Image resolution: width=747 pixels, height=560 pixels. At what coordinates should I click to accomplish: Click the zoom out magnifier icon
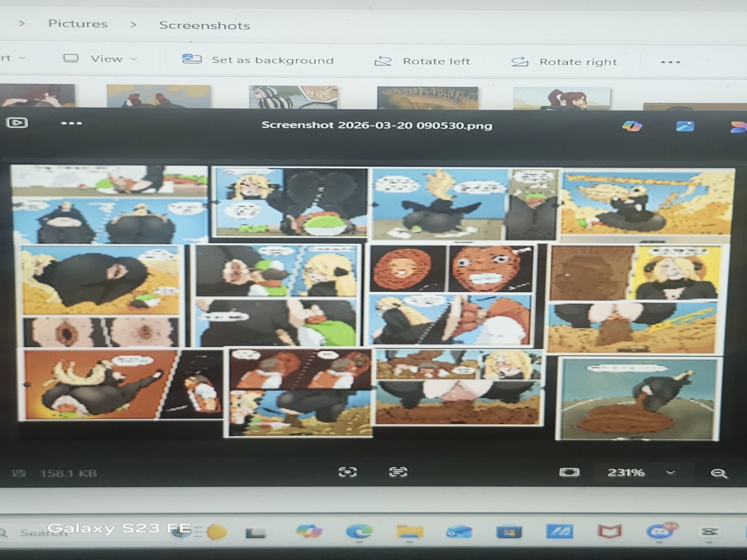coord(718,473)
